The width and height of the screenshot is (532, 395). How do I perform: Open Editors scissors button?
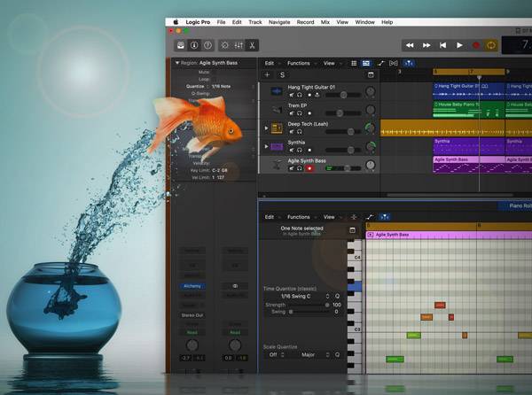click(252, 45)
